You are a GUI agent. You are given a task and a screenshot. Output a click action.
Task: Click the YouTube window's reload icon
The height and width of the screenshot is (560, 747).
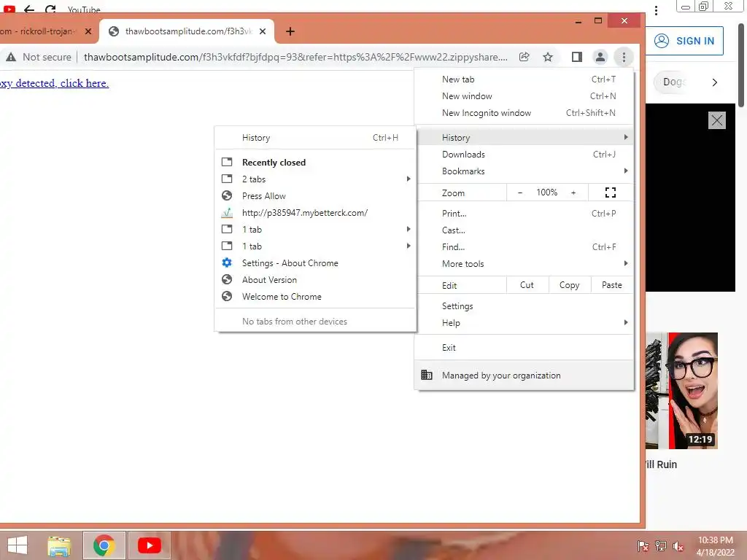point(50,9)
